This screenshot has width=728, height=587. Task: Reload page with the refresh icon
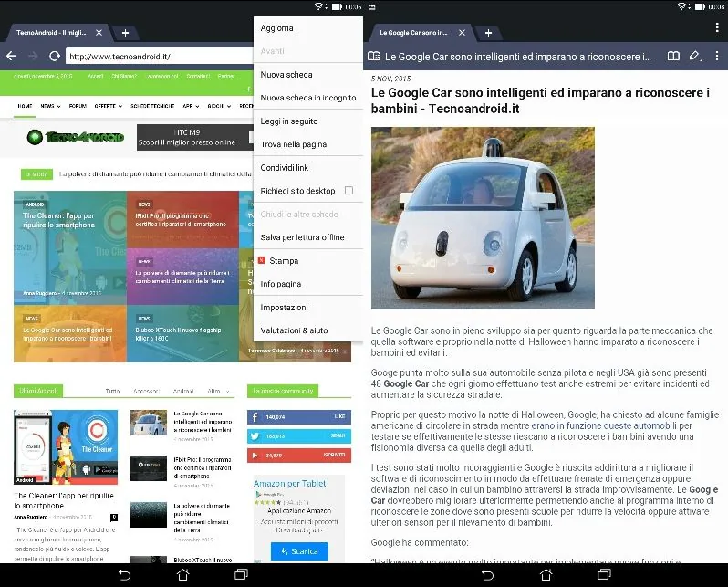coord(55,57)
